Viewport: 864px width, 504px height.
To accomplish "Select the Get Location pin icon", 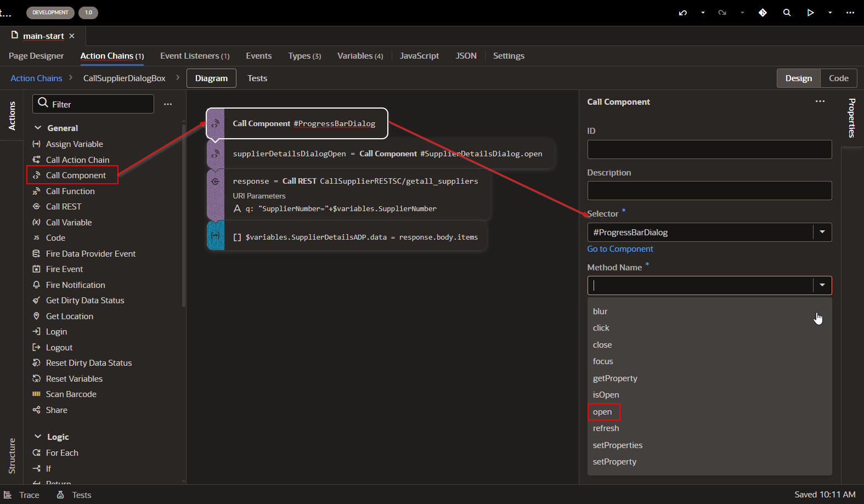I will pos(36,316).
